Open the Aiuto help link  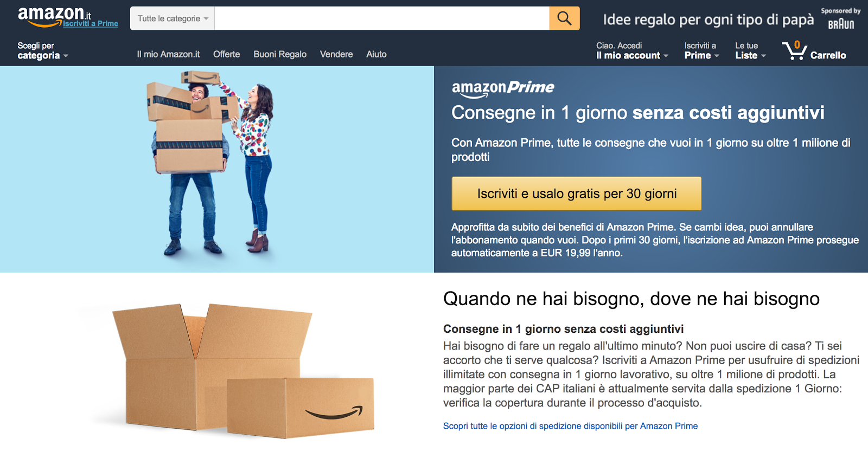tap(376, 54)
